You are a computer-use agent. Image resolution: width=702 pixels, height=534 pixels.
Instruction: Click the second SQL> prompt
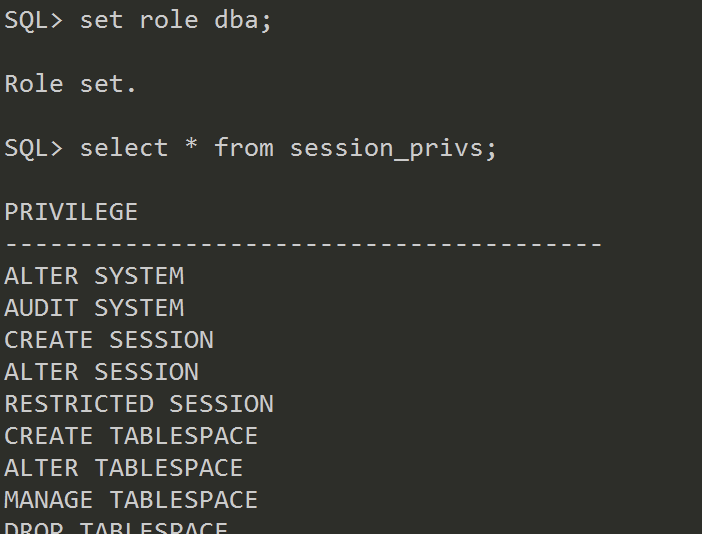(34, 148)
